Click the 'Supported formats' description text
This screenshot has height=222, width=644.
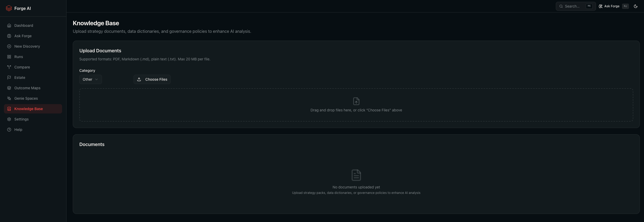(145, 59)
